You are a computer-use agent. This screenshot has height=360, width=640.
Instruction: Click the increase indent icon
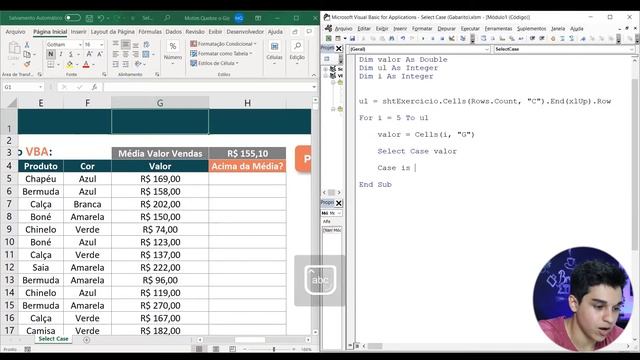click(x=126, y=64)
